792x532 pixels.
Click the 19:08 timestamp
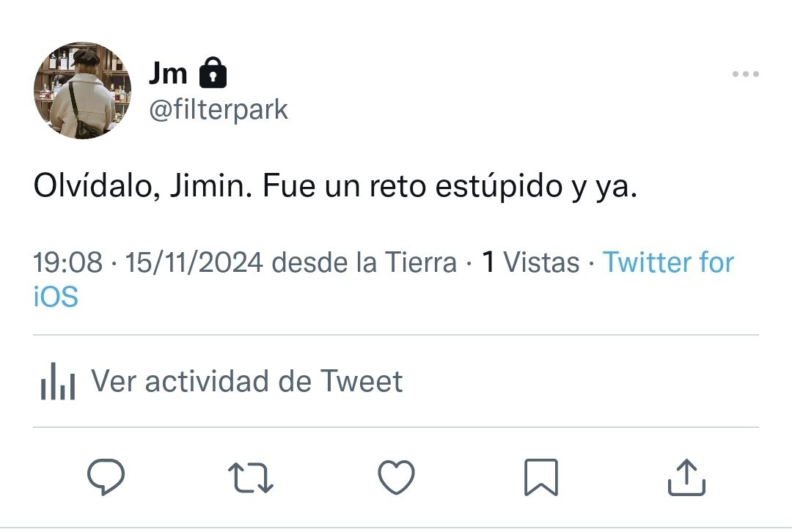click(67, 262)
